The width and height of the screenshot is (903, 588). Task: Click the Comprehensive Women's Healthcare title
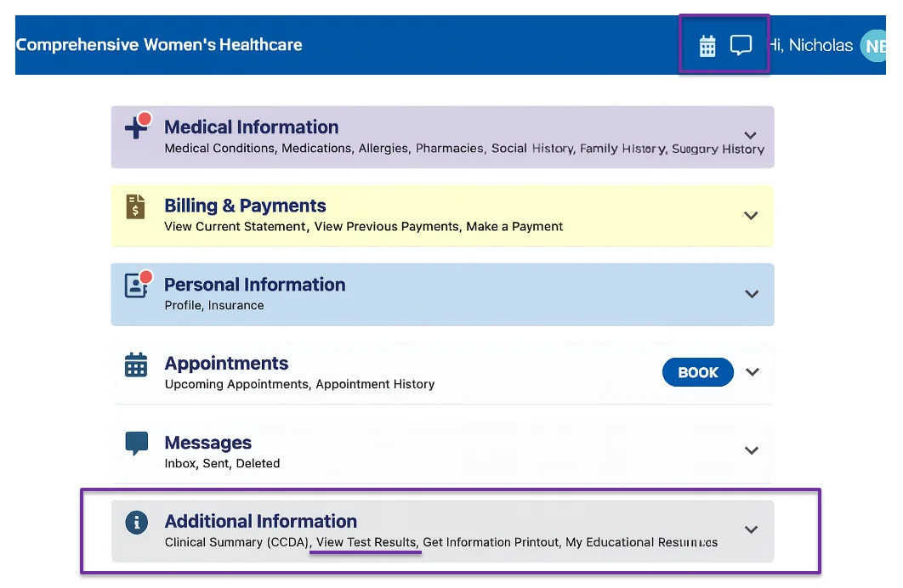pyautogui.click(x=159, y=45)
